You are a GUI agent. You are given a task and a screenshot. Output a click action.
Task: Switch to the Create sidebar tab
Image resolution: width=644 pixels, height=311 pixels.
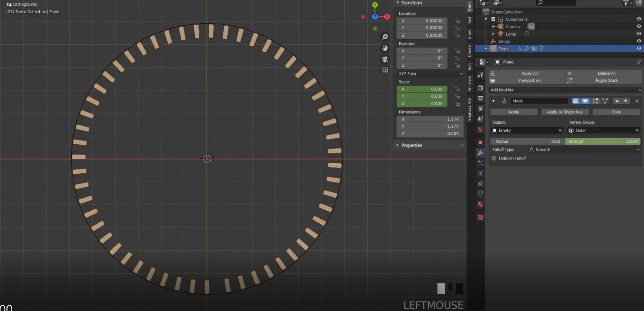coord(470,51)
